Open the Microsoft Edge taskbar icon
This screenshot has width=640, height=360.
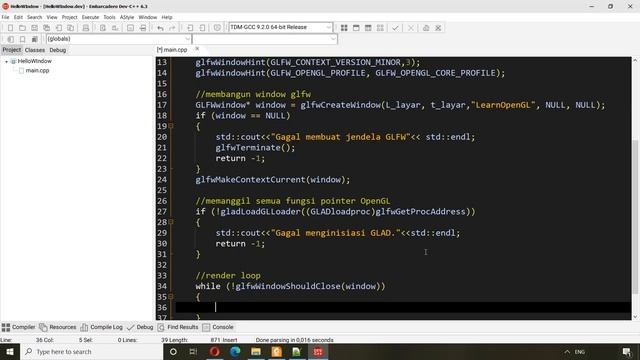point(235,351)
